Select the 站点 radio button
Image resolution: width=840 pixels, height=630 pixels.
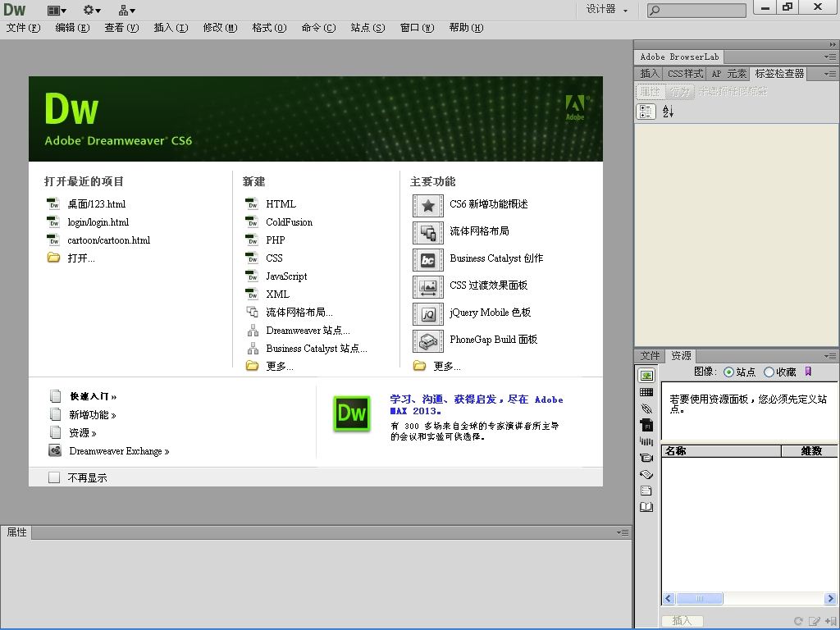[x=728, y=372]
